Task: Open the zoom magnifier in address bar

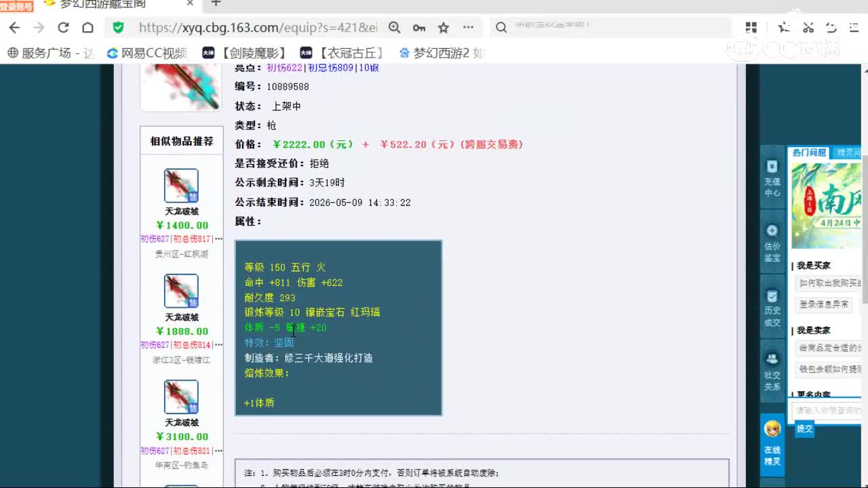Action: click(x=395, y=28)
